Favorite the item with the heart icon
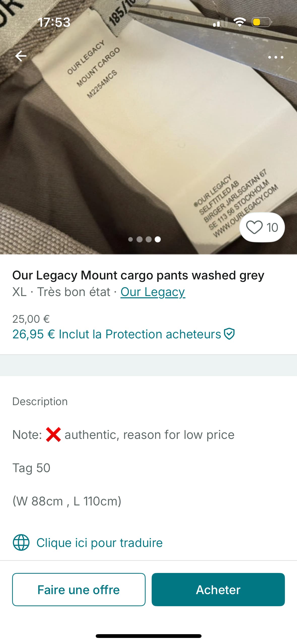This screenshot has height=644, width=297. point(254,227)
